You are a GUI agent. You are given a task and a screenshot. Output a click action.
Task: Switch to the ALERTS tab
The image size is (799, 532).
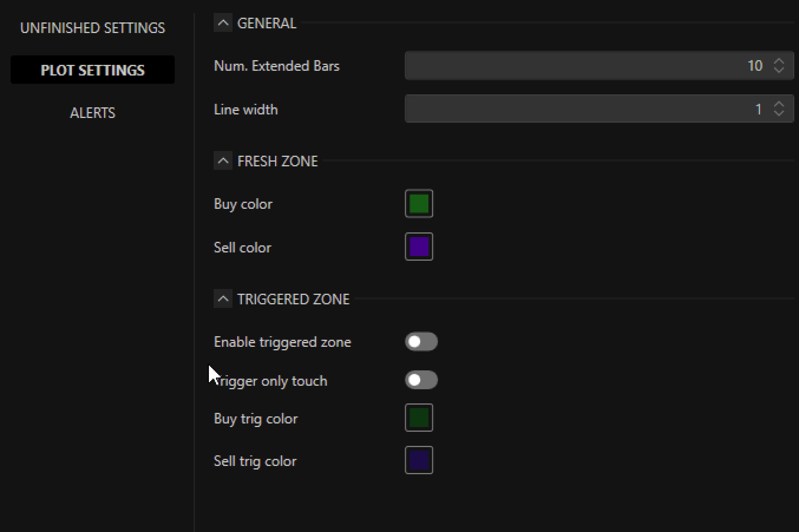pyautogui.click(x=92, y=113)
